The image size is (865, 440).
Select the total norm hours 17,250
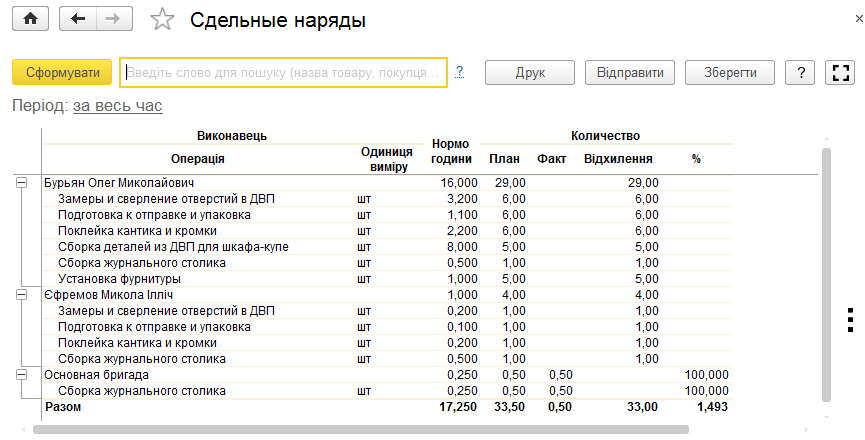point(459,407)
